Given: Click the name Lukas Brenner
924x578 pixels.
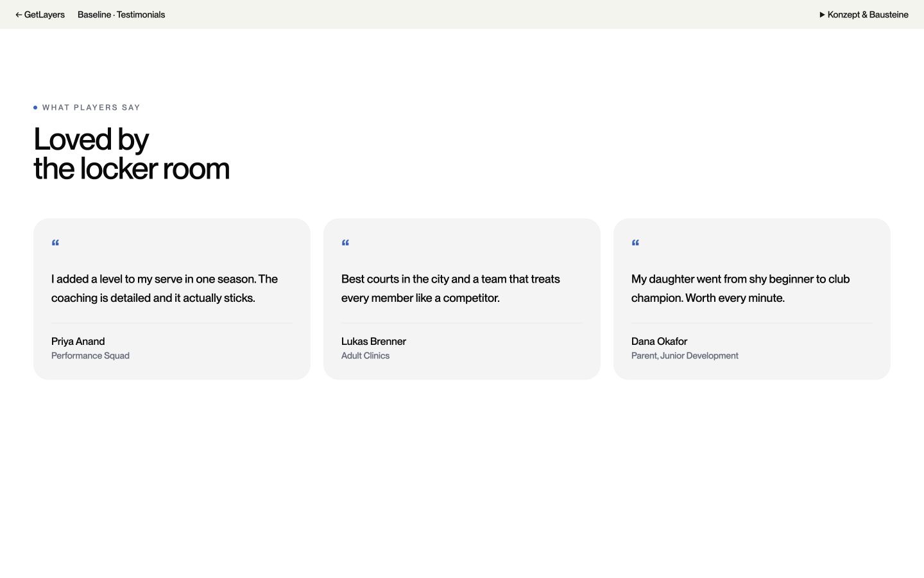Looking at the screenshot, I should pos(373,341).
